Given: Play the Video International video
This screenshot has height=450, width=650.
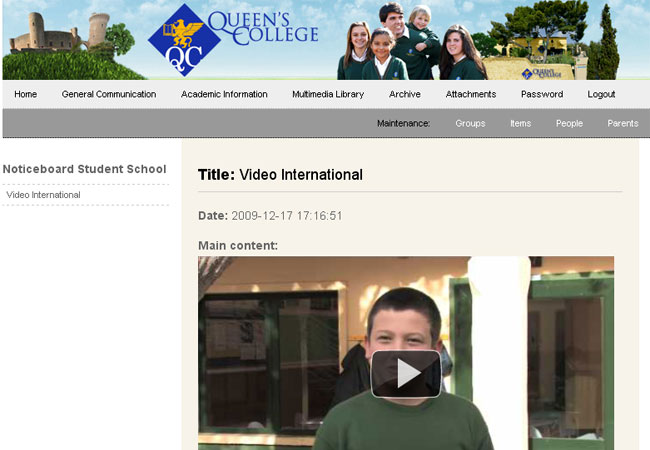Looking at the screenshot, I should [x=406, y=374].
